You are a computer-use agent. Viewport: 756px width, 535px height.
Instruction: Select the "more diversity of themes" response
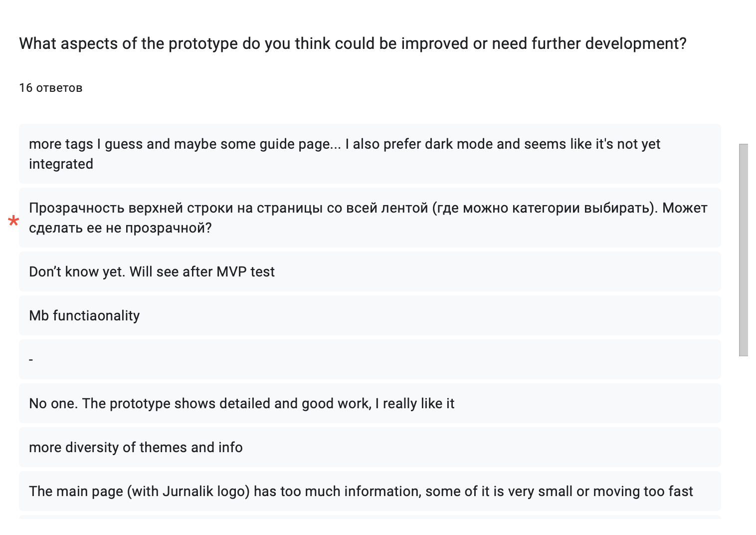(x=136, y=447)
